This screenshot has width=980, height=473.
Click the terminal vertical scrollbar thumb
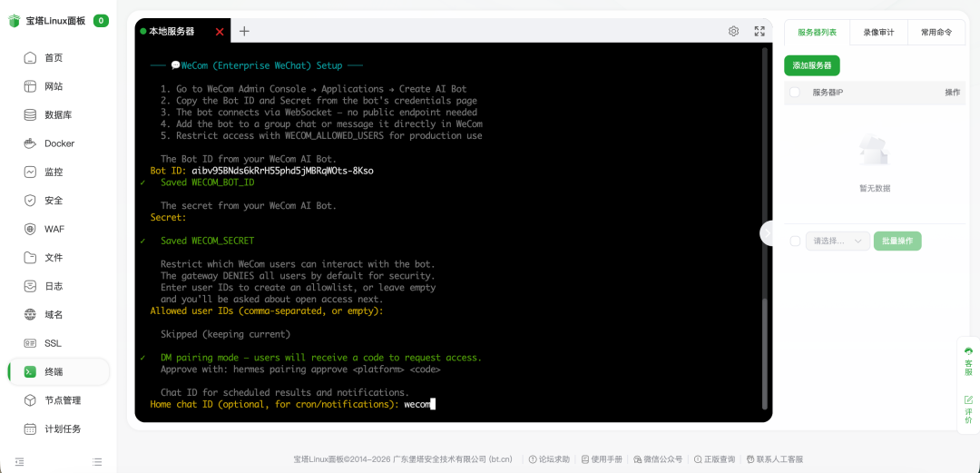[x=764, y=353]
